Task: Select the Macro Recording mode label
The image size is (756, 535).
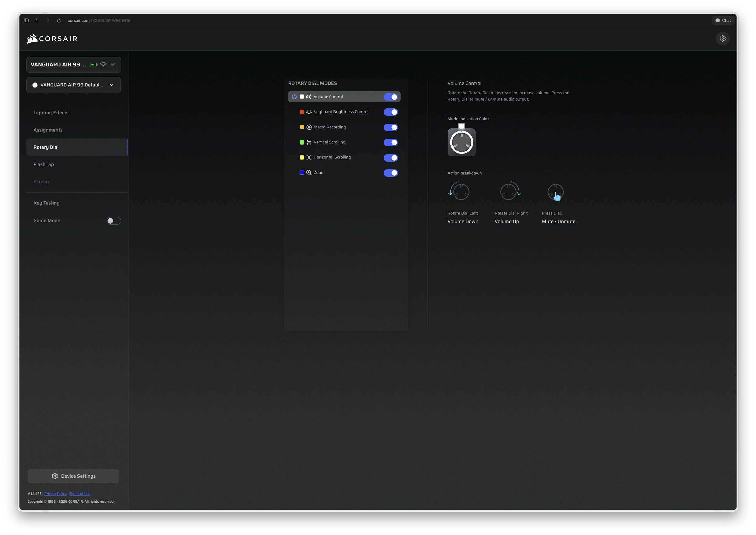Action: click(x=329, y=127)
